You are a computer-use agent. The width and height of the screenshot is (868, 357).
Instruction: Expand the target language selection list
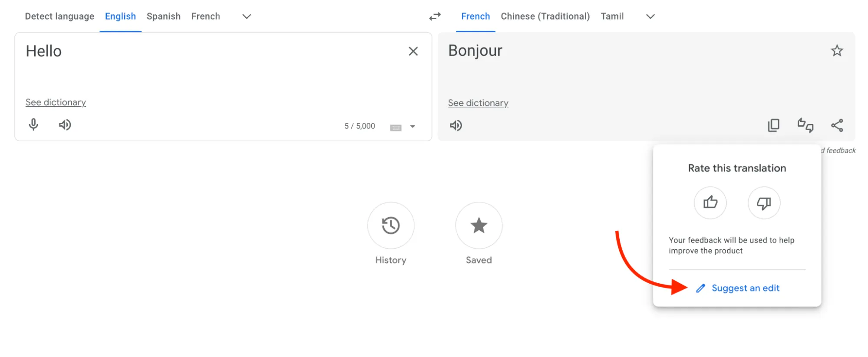coord(650,16)
